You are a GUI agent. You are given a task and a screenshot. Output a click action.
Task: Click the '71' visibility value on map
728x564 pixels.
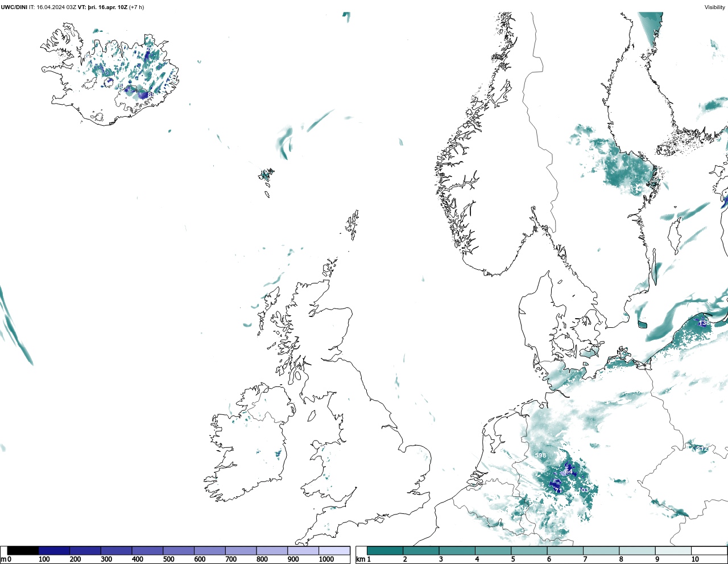(558, 491)
